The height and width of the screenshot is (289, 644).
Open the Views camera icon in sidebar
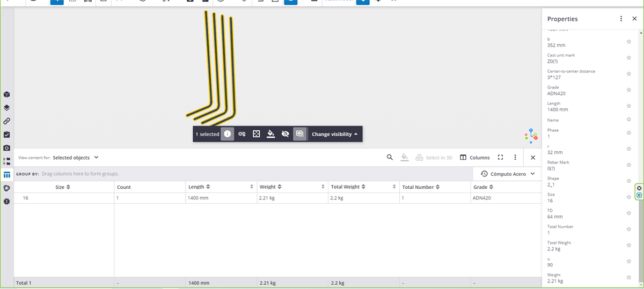(6, 147)
